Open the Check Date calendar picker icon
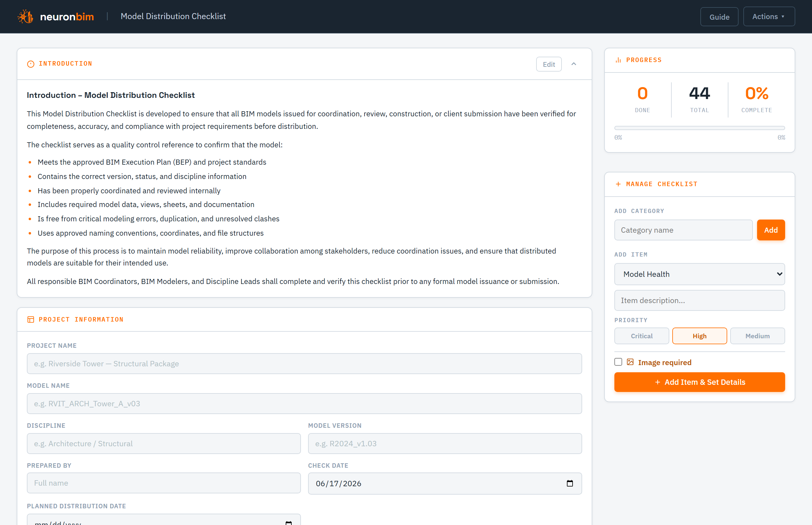 (569, 484)
